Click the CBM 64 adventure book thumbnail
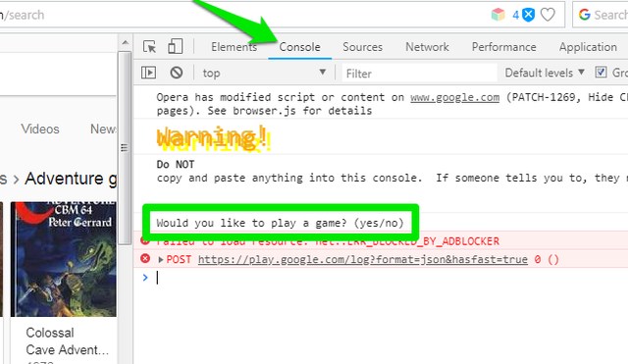 tap(63, 259)
